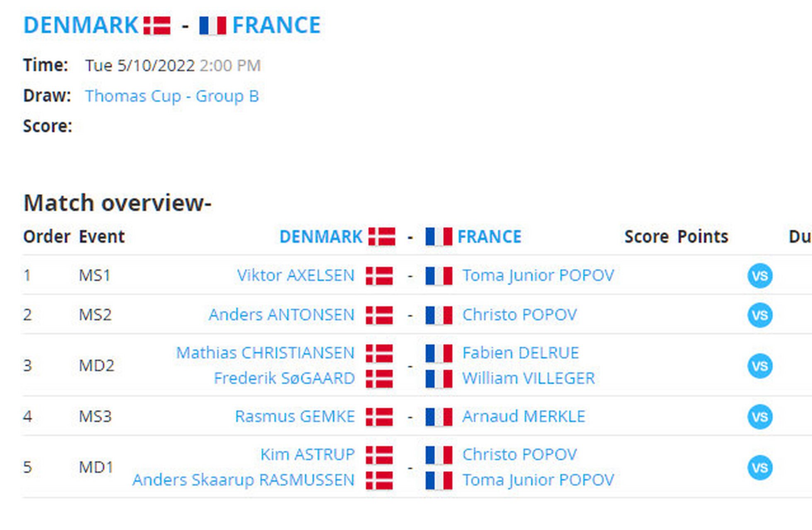Click Denmark flag next to Viktor AXELSEN
This screenshot has height=530, width=812.
[x=379, y=276]
